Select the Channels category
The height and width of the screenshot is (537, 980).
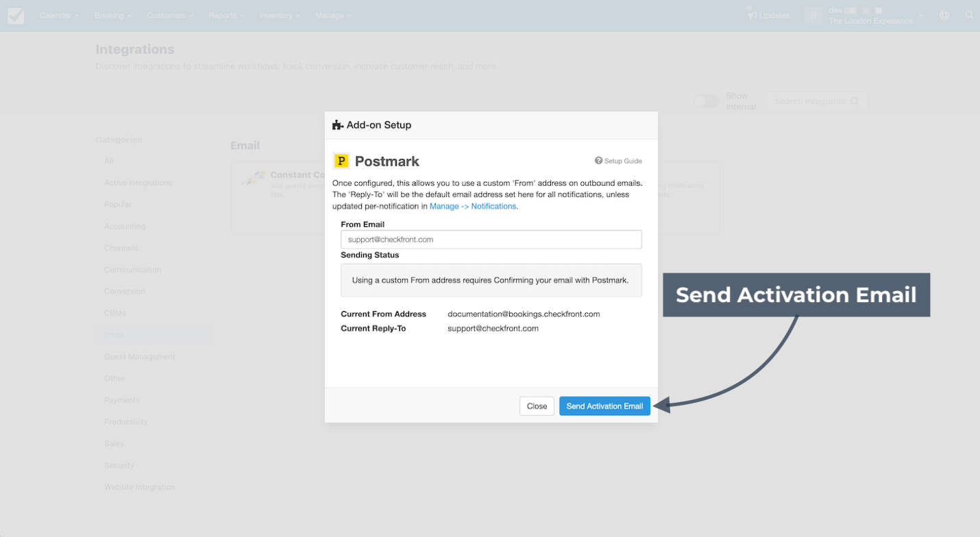121,248
